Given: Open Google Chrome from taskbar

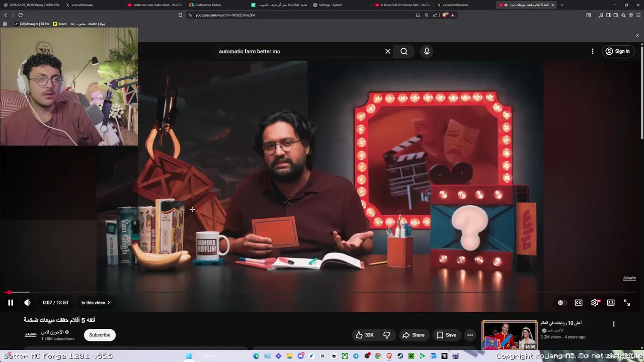Looking at the screenshot, I should 378,356.
